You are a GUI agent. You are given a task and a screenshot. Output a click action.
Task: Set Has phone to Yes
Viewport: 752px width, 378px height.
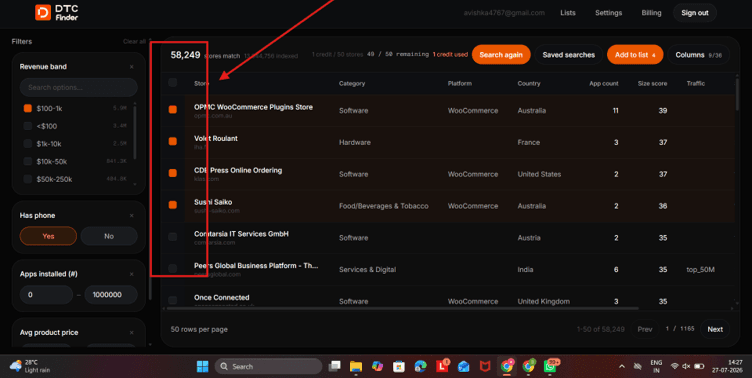48,236
